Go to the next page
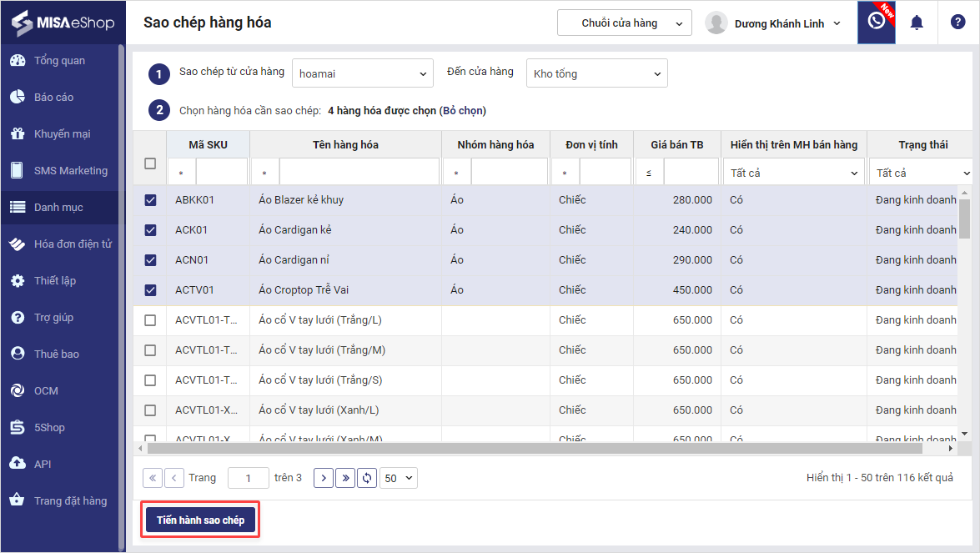980x553 pixels. 323,478
